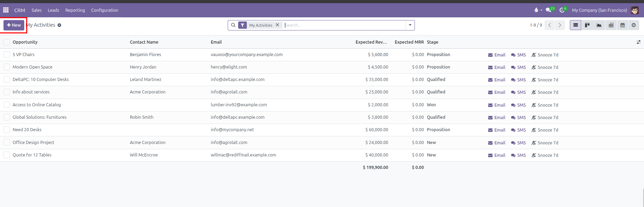
Task: Click the Stage column header
Action: pos(433,42)
